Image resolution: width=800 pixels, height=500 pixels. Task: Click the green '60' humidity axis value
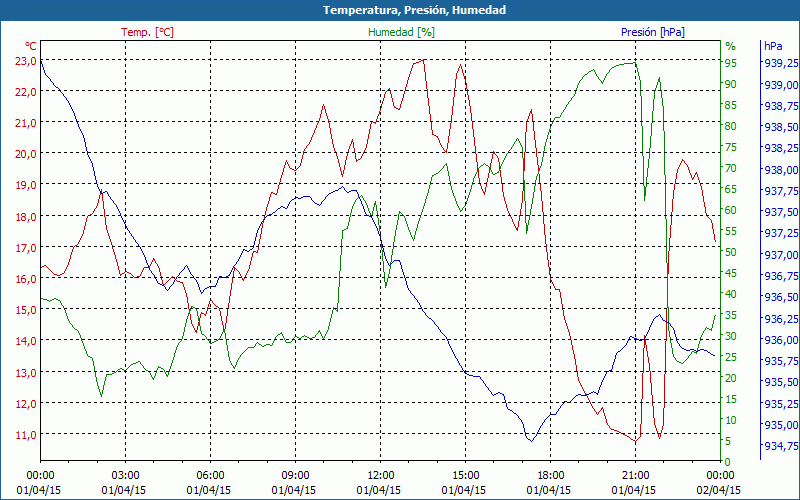[731, 210]
